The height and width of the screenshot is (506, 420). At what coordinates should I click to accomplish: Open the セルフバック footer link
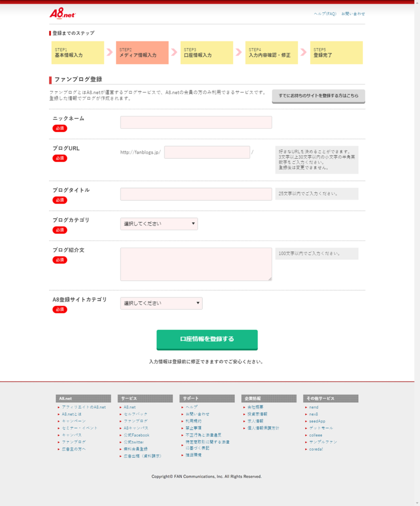(135, 414)
